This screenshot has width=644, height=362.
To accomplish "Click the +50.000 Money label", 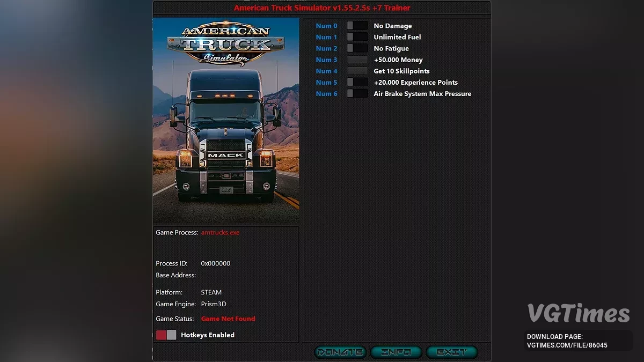I will [x=398, y=60].
